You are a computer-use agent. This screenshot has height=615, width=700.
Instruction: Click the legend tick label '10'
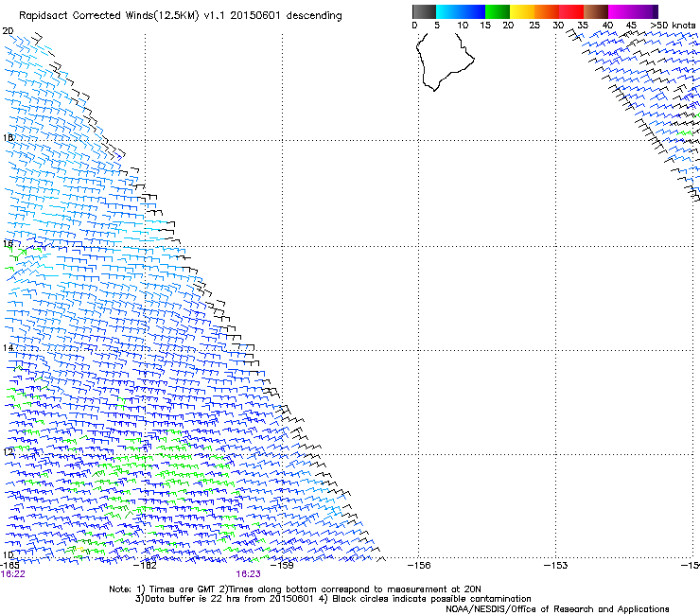[463, 26]
